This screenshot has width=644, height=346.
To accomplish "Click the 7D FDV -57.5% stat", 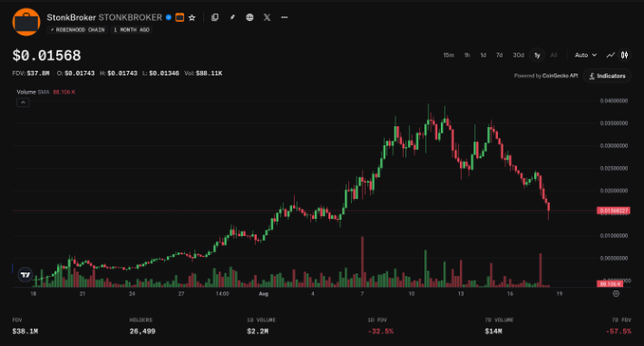I will [x=618, y=326].
